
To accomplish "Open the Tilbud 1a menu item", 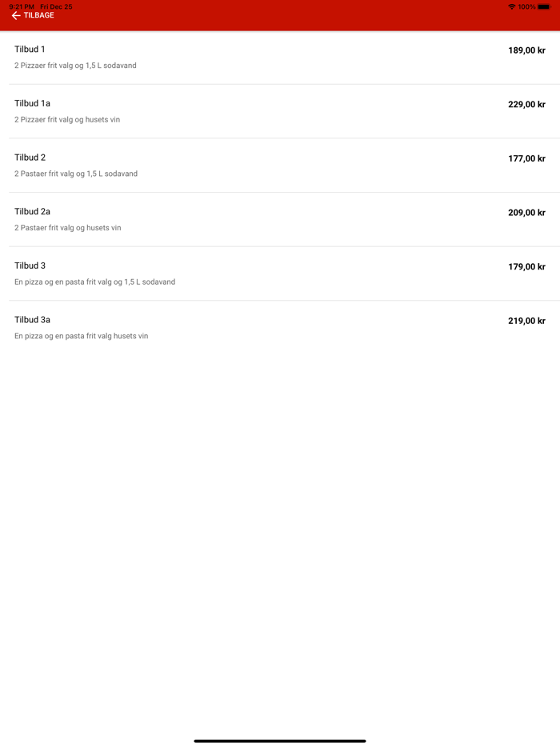I will coord(32,104).
